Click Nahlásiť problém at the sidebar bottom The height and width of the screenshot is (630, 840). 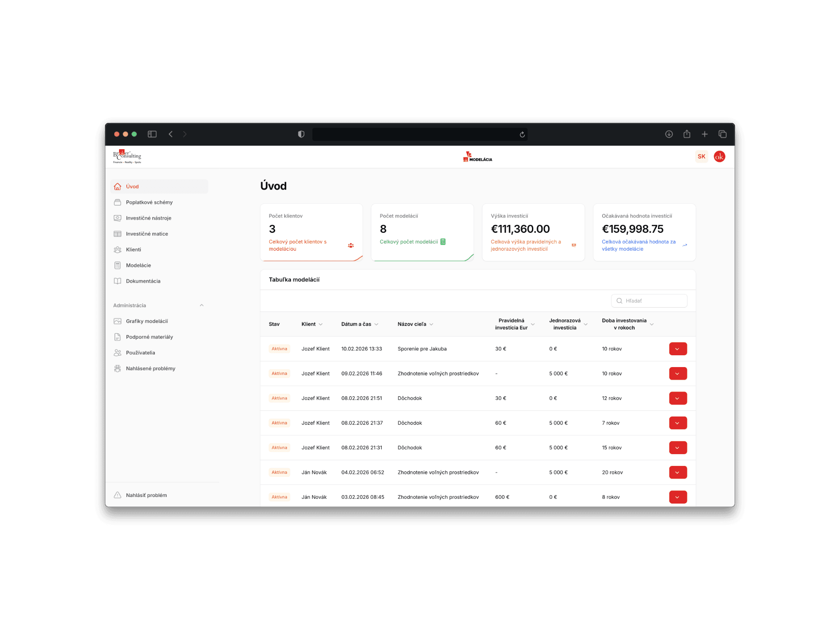pos(146,495)
